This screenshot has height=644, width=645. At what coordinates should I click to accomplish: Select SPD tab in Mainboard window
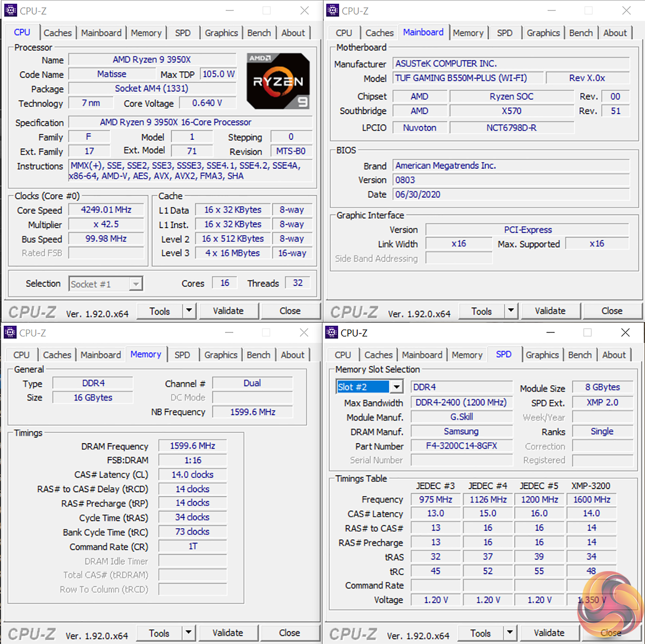pyautogui.click(x=505, y=33)
